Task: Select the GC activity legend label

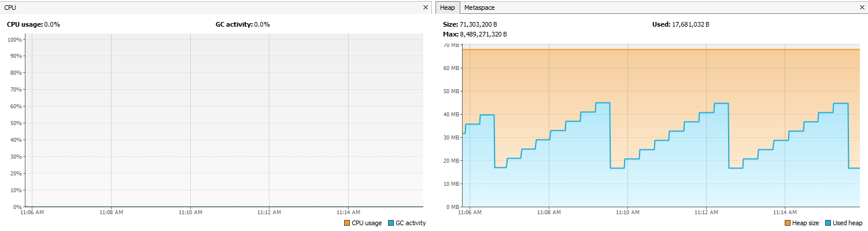Action: [411, 223]
